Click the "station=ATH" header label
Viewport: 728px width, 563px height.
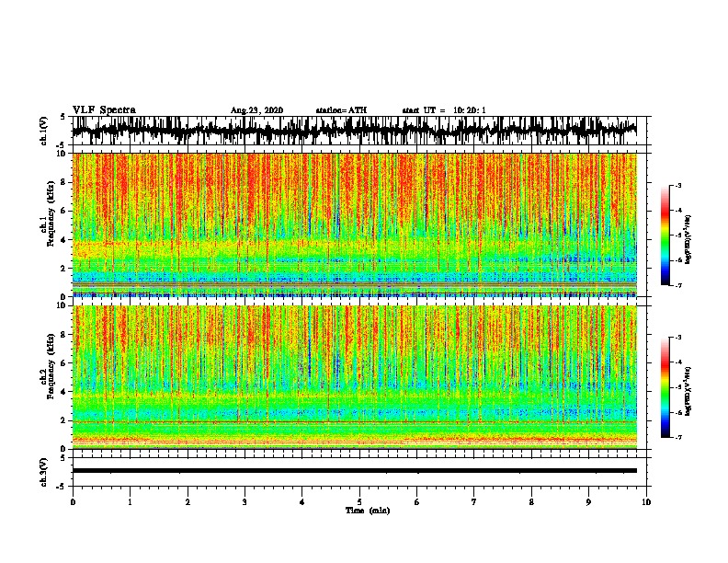(341, 110)
